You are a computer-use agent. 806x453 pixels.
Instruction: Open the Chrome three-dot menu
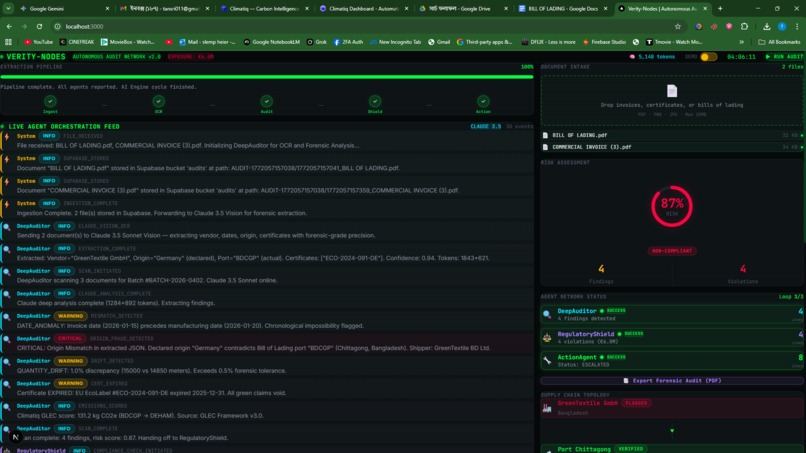[x=797, y=26]
